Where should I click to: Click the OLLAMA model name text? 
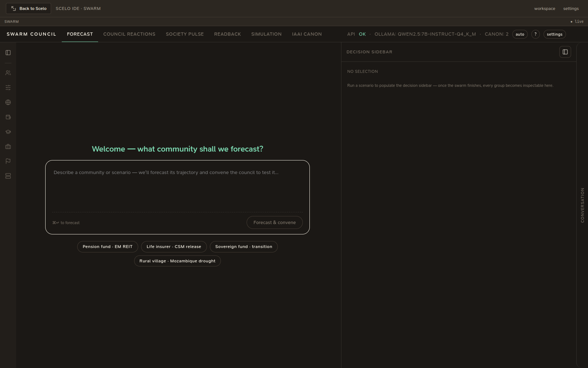coord(425,34)
